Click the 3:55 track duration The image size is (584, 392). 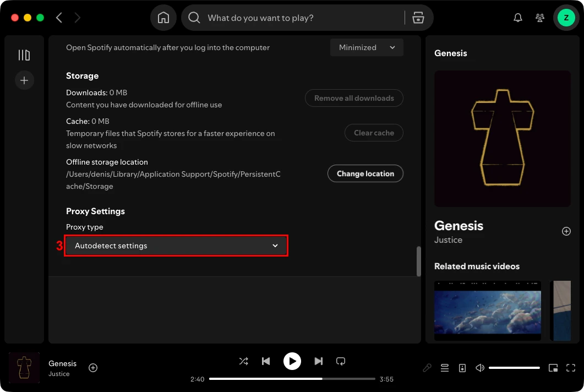coord(386,379)
